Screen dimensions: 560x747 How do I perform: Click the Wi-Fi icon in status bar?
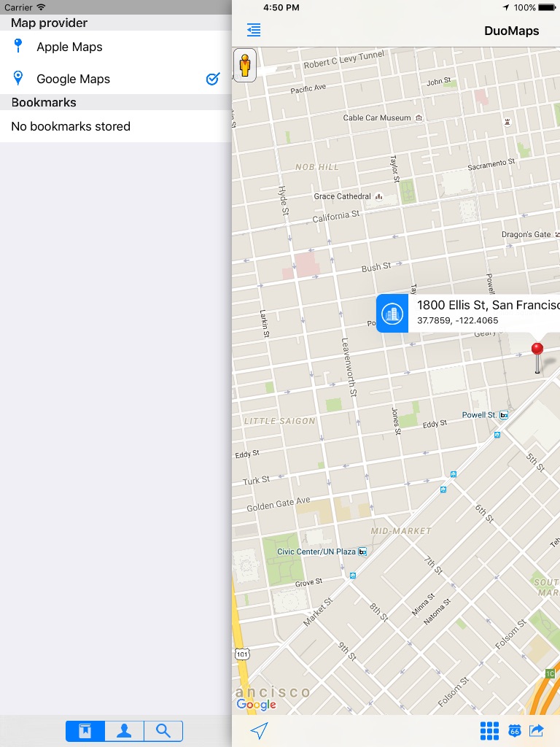coord(41,7)
